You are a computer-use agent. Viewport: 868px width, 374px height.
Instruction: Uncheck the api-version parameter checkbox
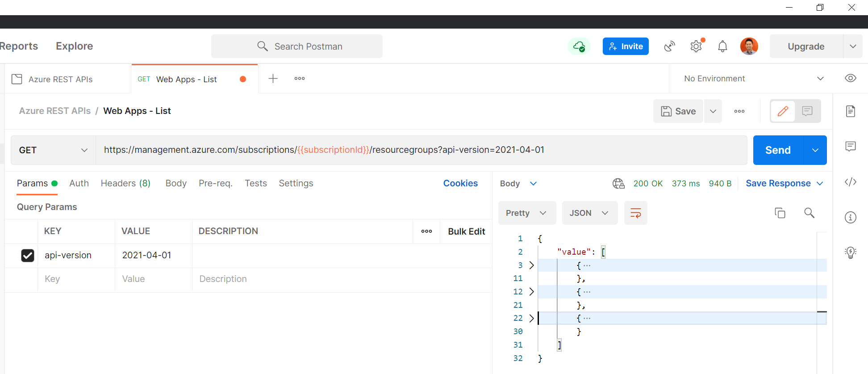click(x=28, y=255)
